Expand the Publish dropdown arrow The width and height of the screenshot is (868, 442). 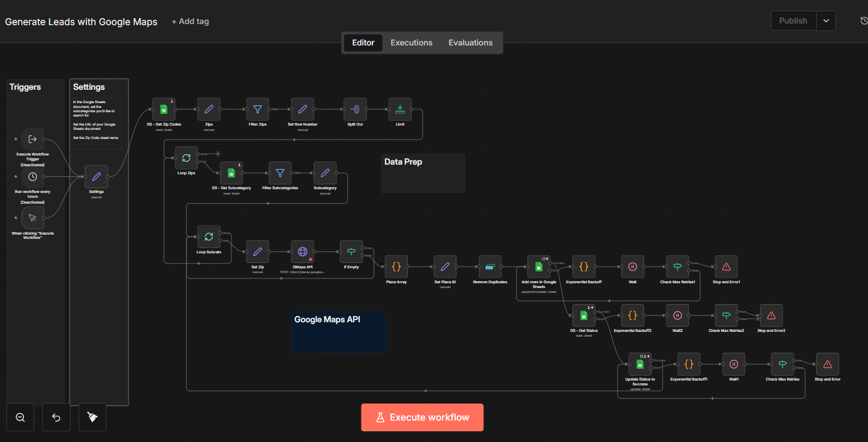[x=826, y=21]
